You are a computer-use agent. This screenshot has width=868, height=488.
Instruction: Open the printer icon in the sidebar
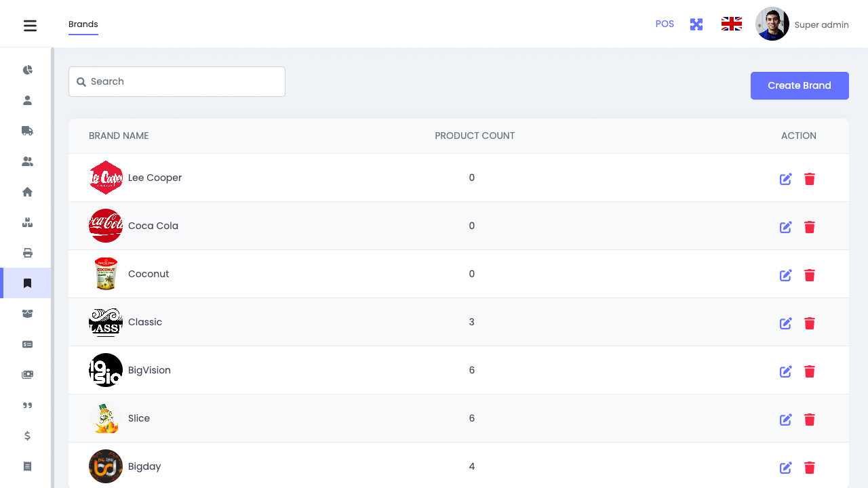(x=27, y=253)
